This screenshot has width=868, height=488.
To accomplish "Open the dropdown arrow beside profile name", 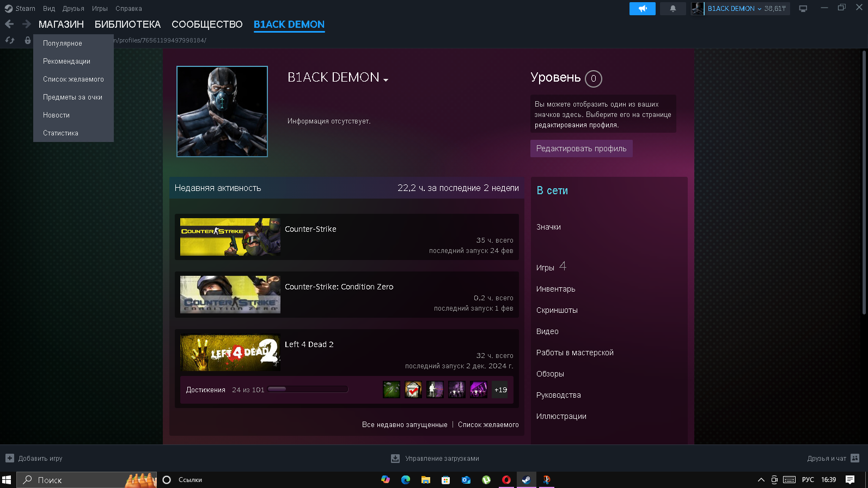I will [x=386, y=80].
